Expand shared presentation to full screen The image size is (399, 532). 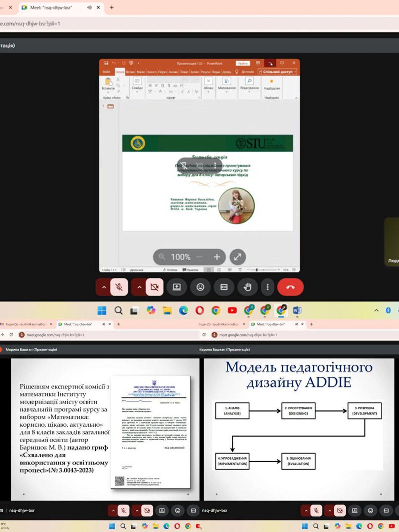238,257
